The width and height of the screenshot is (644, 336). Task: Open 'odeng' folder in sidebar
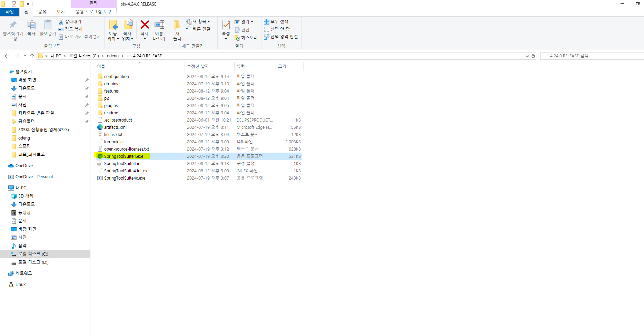point(24,138)
